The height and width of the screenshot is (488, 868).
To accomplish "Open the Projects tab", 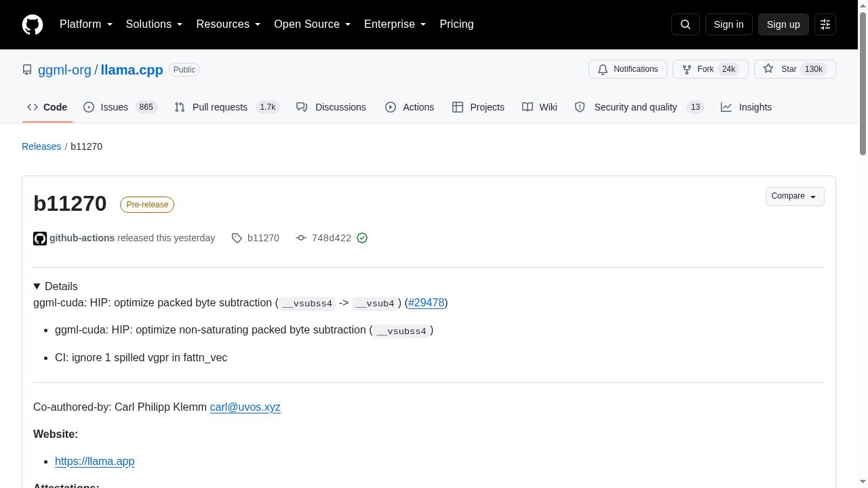I will point(478,107).
